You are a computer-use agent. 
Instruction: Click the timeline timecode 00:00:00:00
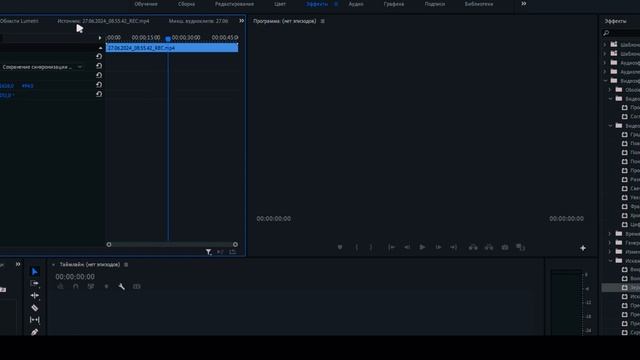[x=75, y=277]
